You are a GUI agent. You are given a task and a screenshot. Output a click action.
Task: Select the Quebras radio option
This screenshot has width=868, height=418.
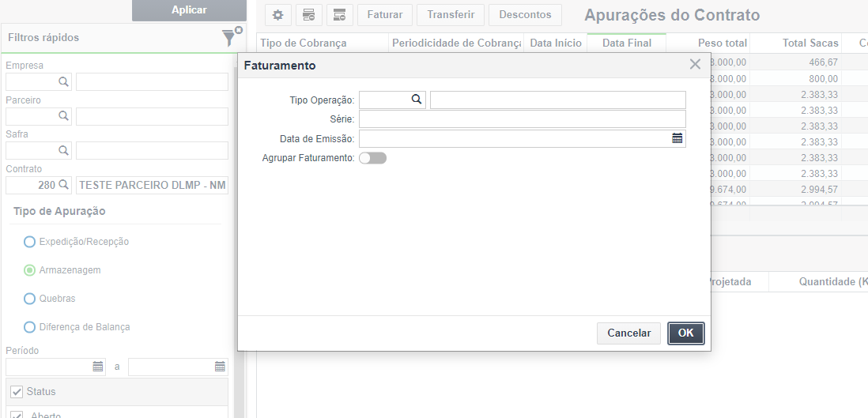click(29, 299)
